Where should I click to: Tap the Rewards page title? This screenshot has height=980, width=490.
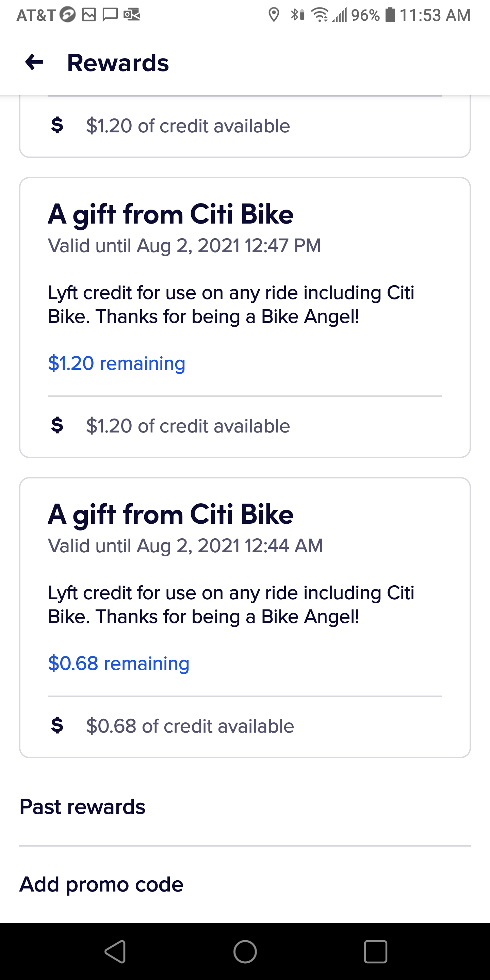118,63
